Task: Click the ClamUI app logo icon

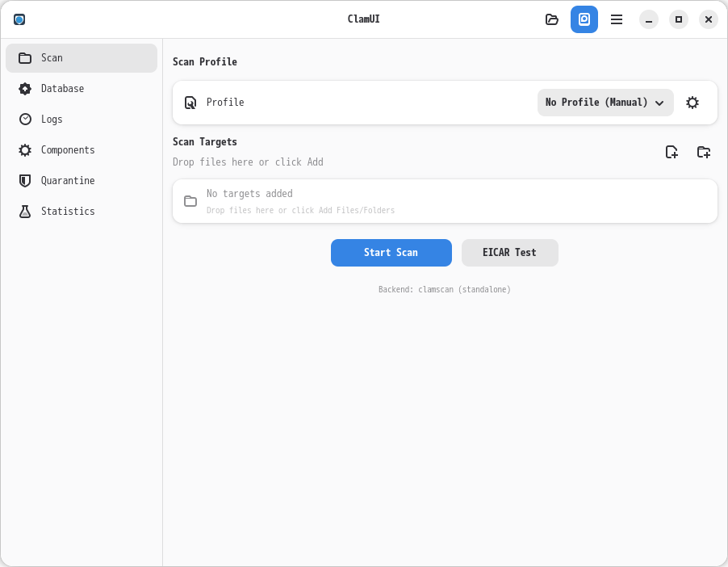Action: (x=19, y=19)
